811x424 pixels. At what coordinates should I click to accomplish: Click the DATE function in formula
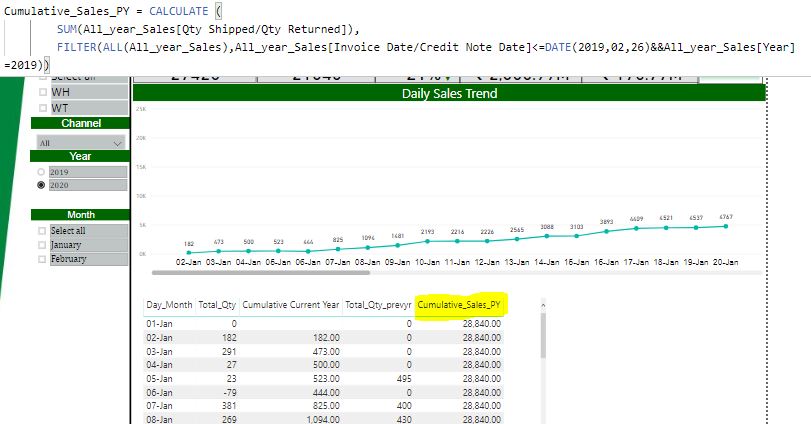click(x=558, y=47)
